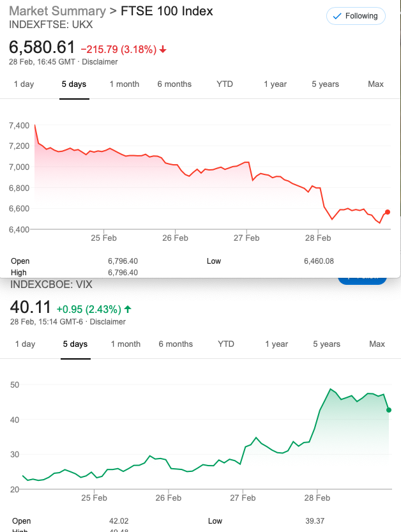Viewport: 401px width, 532px height.
Task: Click the FTSE Open value 6,796.40
Action: 123,261
